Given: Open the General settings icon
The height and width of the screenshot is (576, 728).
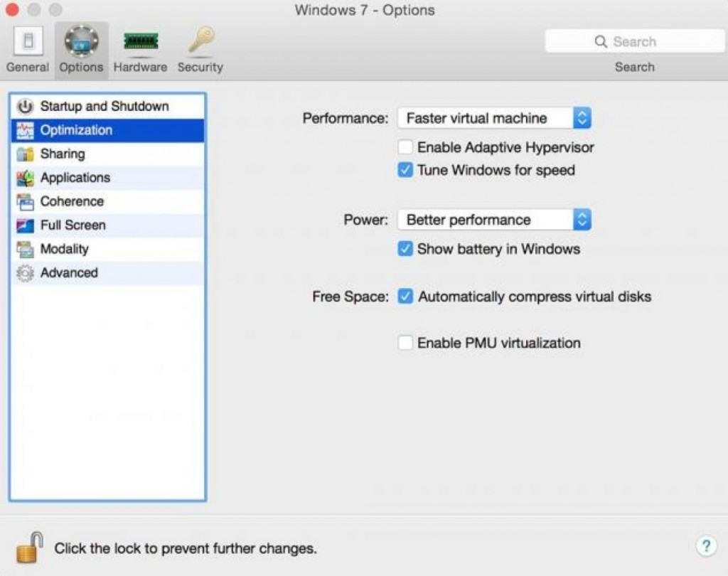Looking at the screenshot, I should click(x=28, y=41).
